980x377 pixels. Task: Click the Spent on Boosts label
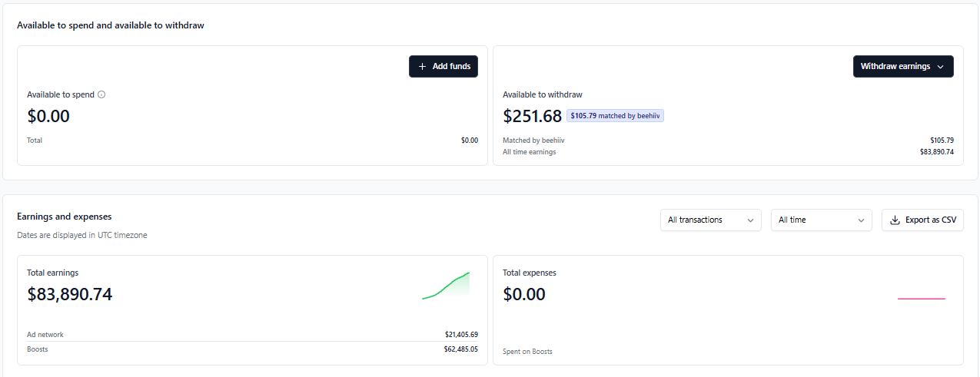[527, 352]
